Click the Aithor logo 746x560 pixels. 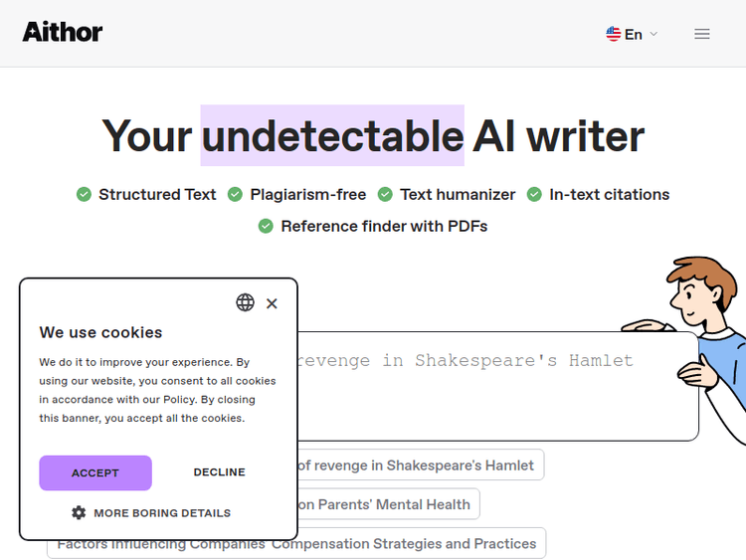coord(63,32)
